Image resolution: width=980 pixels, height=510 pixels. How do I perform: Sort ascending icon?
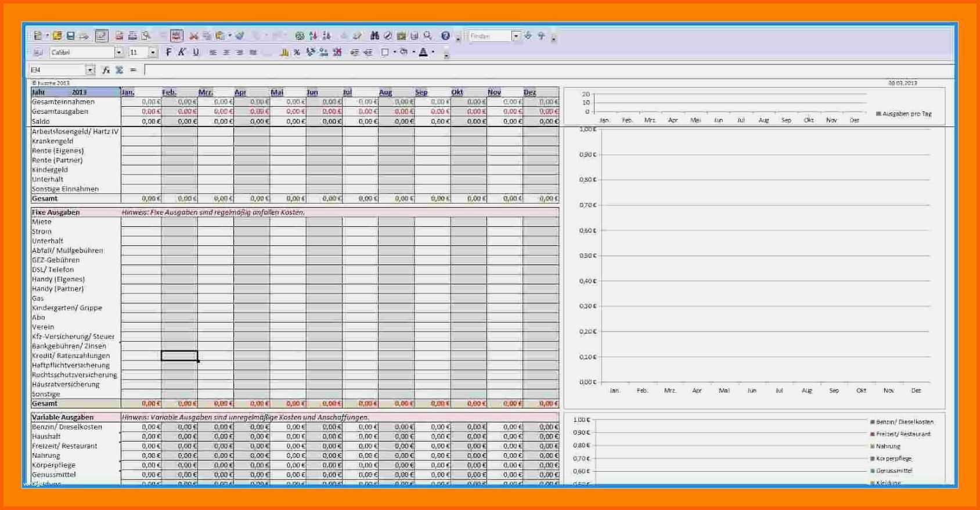[x=314, y=36]
